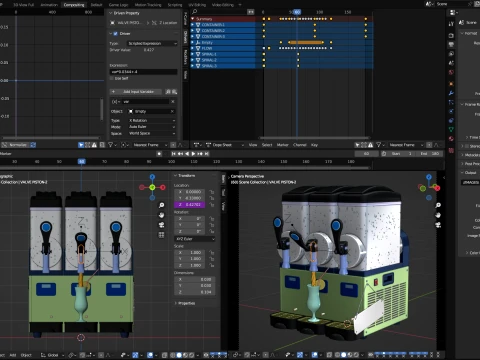480x360 pixels.
Task: Click pan hand icon in camera viewport
Action: [438, 215]
